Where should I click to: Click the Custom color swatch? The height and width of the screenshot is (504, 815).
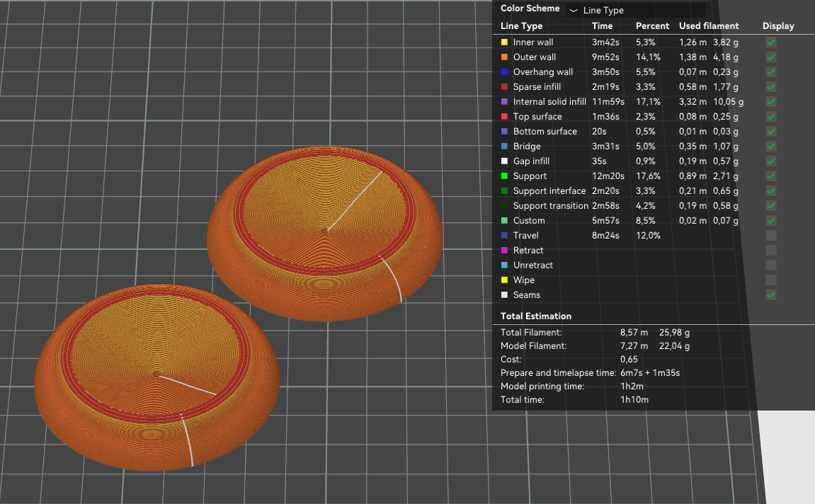[x=504, y=220]
